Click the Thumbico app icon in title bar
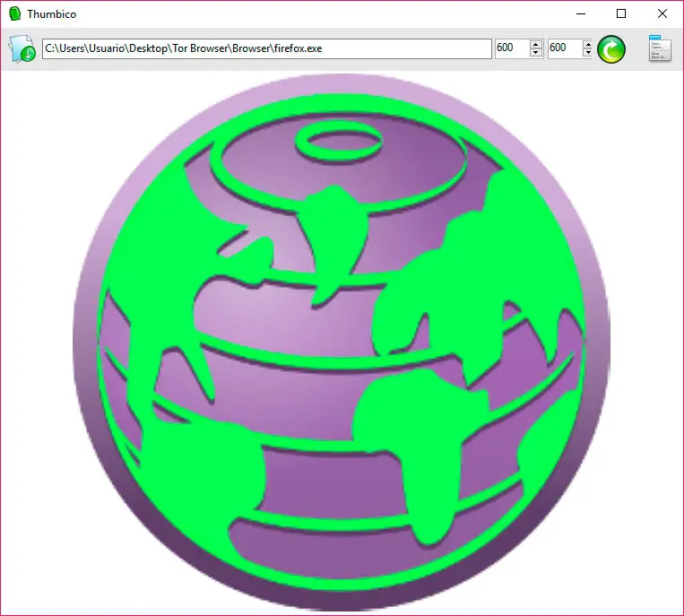Viewport: 684px width, 616px height. coord(15,14)
